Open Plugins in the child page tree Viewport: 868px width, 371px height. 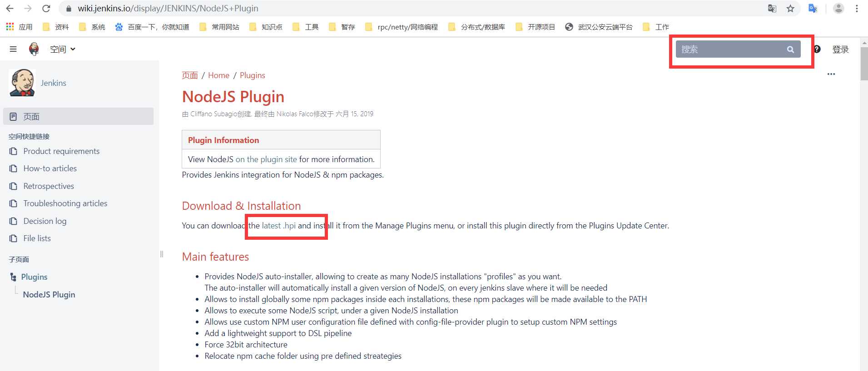click(x=34, y=277)
